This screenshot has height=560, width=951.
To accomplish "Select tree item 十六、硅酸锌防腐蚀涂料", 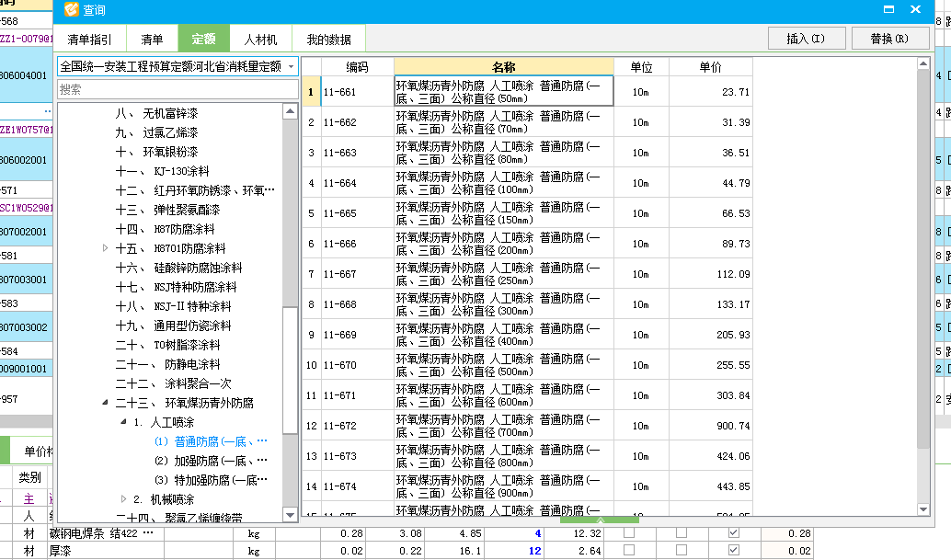I will click(179, 268).
